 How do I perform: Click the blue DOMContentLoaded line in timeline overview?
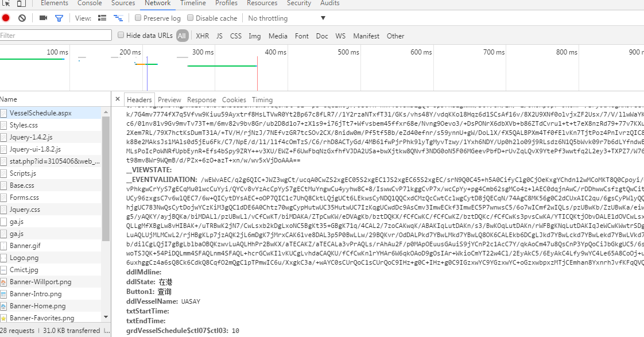click(x=147, y=73)
